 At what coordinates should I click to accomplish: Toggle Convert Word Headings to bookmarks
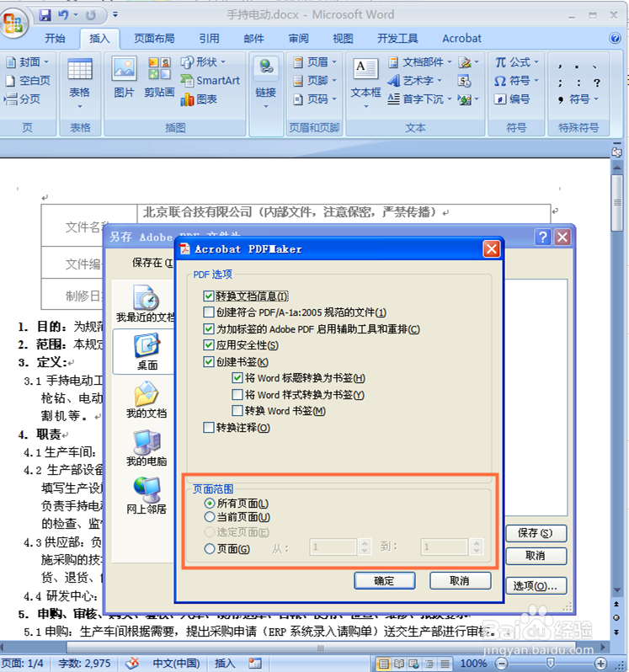(237, 378)
